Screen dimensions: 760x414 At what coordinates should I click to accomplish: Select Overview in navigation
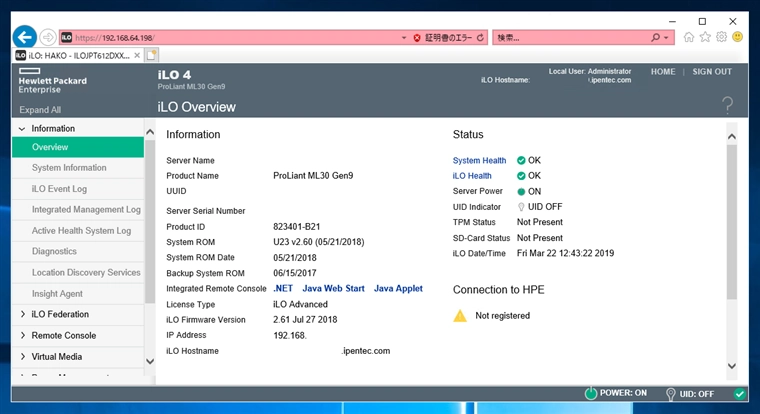78,147
